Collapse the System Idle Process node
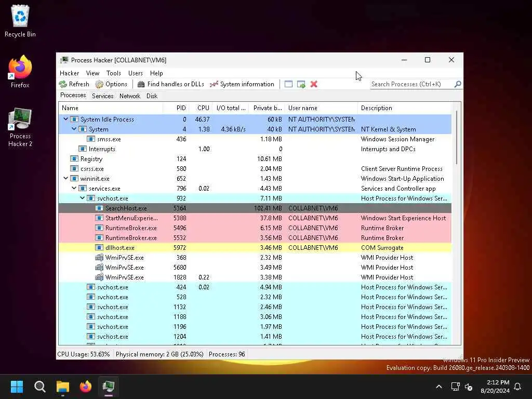532x399 pixels. [x=66, y=119]
